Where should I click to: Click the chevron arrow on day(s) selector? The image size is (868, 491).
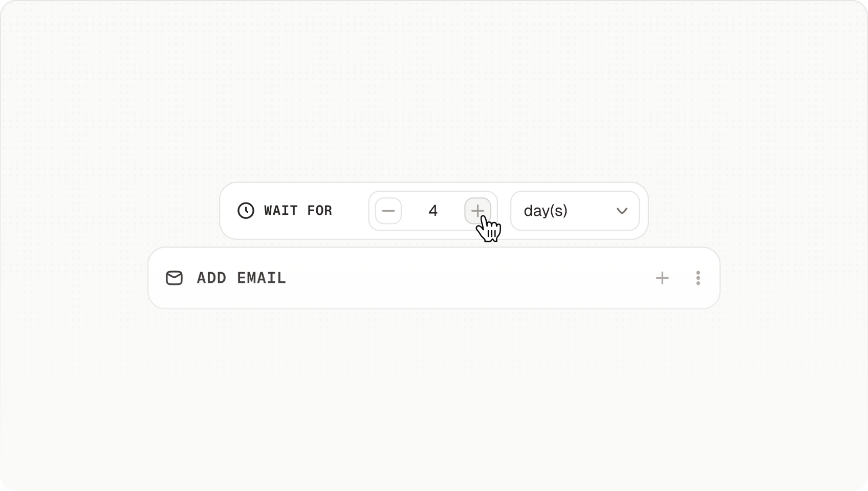[622, 211]
